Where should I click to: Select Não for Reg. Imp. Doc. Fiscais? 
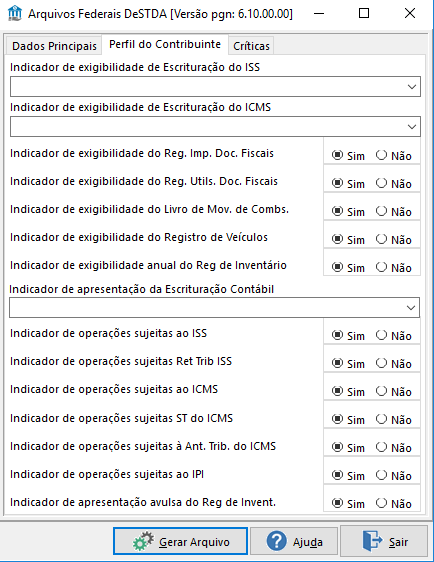[x=381, y=155]
